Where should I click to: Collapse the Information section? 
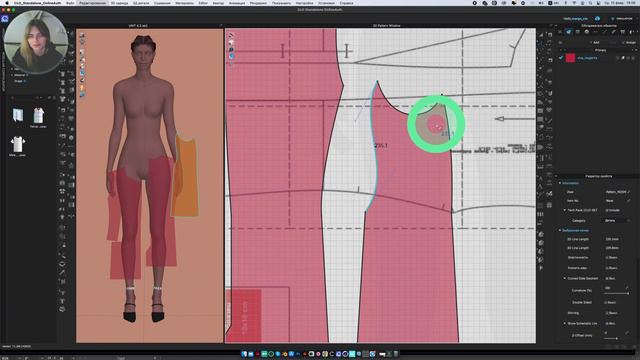[x=560, y=183]
